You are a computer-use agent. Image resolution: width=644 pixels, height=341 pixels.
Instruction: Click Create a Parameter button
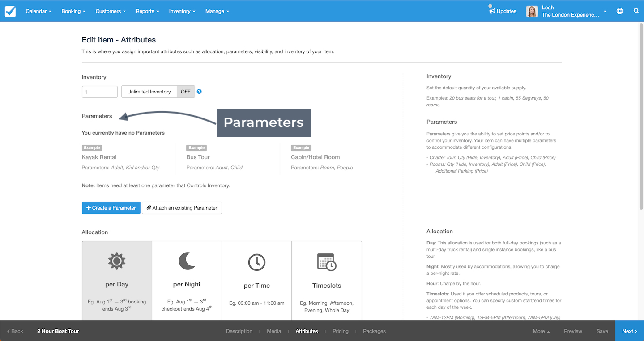click(111, 208)
